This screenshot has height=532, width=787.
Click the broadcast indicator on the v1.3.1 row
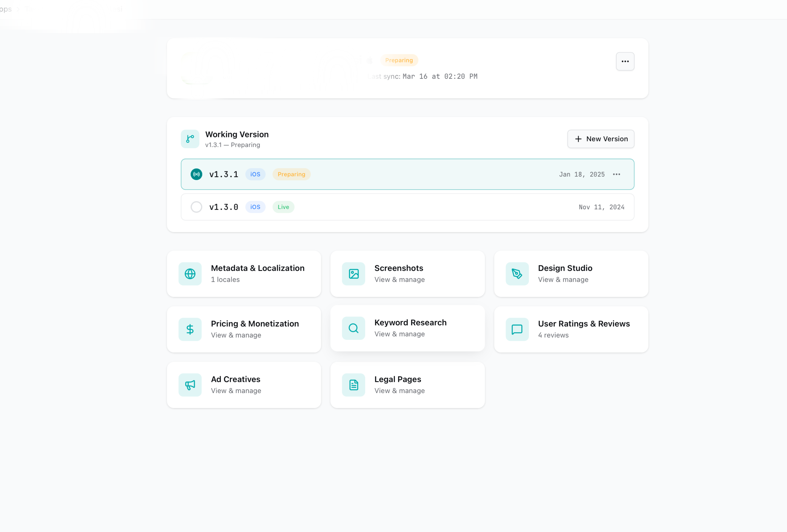[x=196, y=174]
